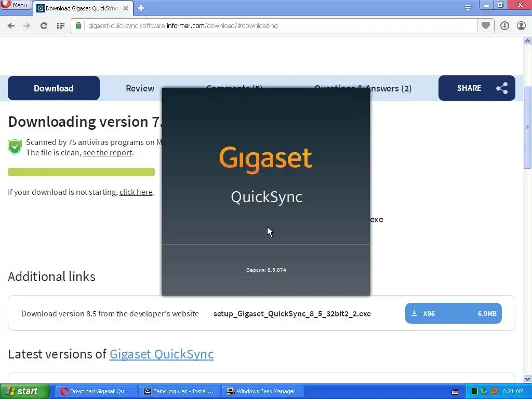Image resolution: width=532 pixels, height=399 pixels.
Task: Click the green CPU usage tray icon
Action: coord(475,392)
